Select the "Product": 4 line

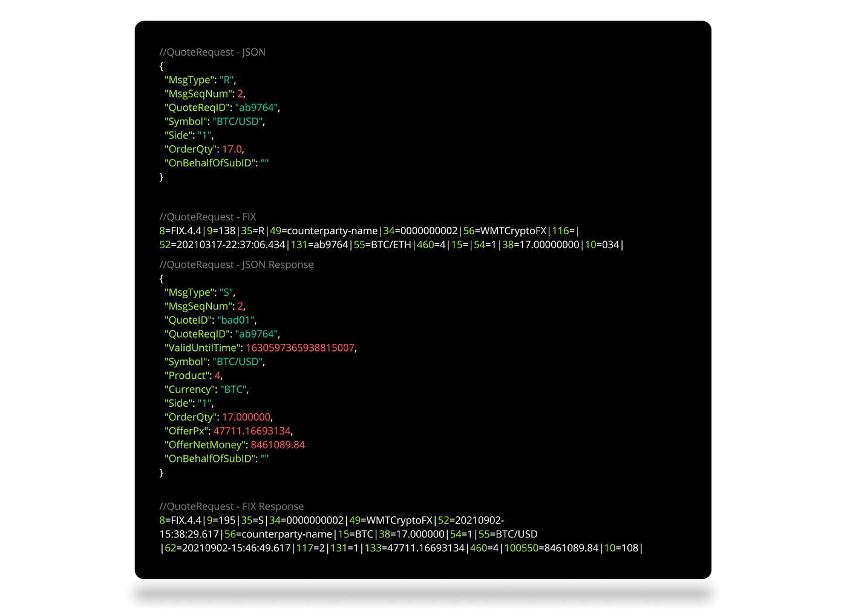pos(194,376)
